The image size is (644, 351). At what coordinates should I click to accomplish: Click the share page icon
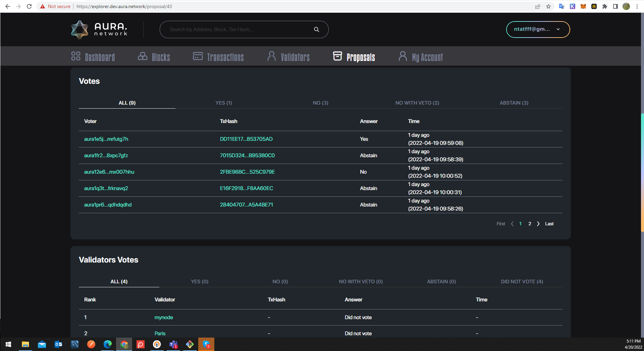click(538, 6)
